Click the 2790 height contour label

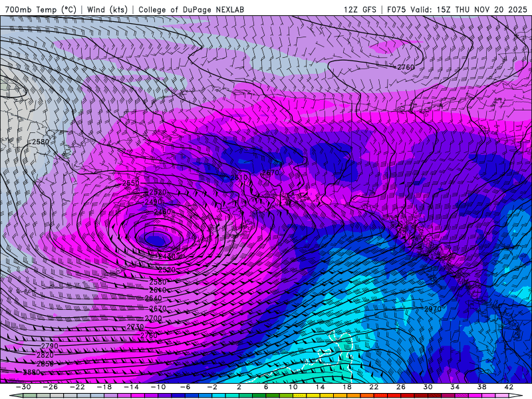(49, 346)
